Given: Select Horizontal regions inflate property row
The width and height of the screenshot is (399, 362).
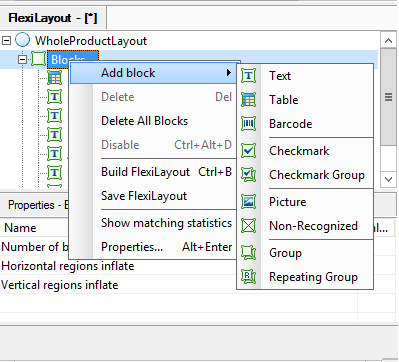Looking at the screenshot, I should pos(178,266).
